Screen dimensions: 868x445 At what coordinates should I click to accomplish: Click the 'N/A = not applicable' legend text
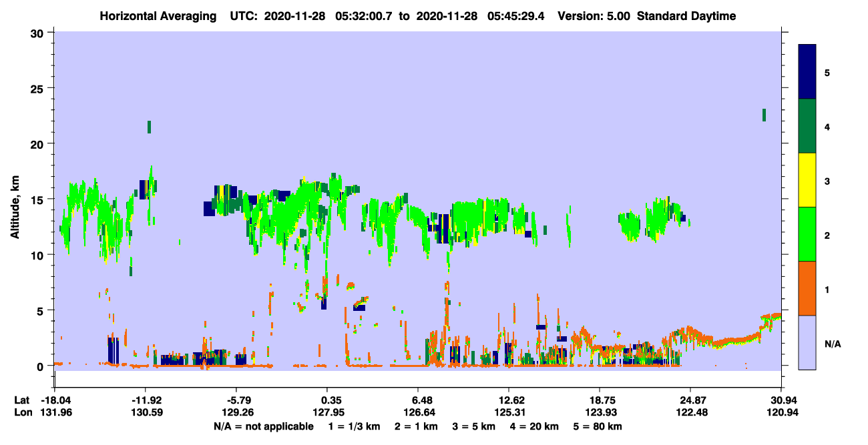[x=263, y=426]
